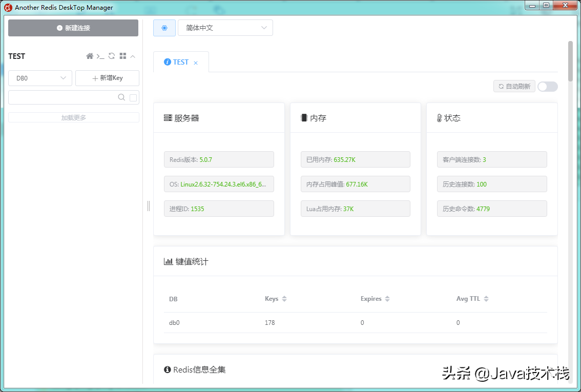Collapse the TEST connection chevron

pyautogui.click(x=133, y=56)
